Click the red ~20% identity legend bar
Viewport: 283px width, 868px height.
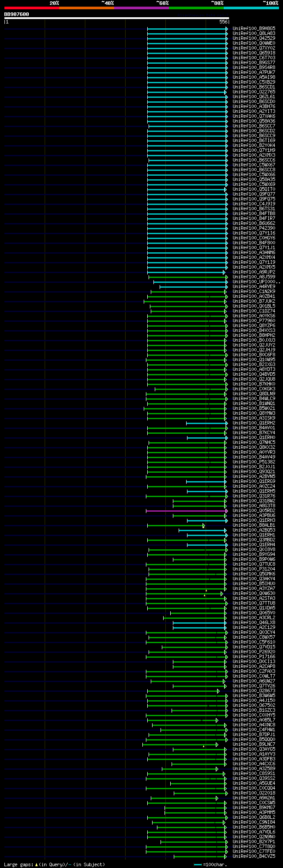click(x=31, y=8)
